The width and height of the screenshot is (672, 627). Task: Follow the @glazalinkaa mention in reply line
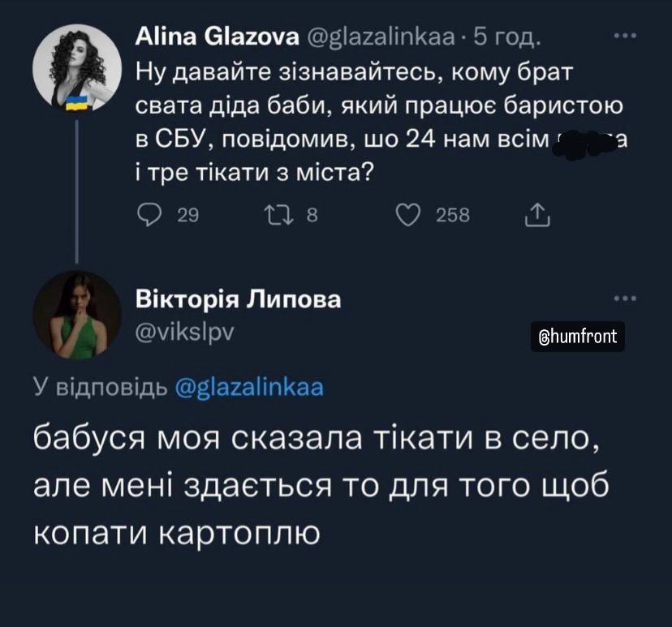click(x=249, y=386)
